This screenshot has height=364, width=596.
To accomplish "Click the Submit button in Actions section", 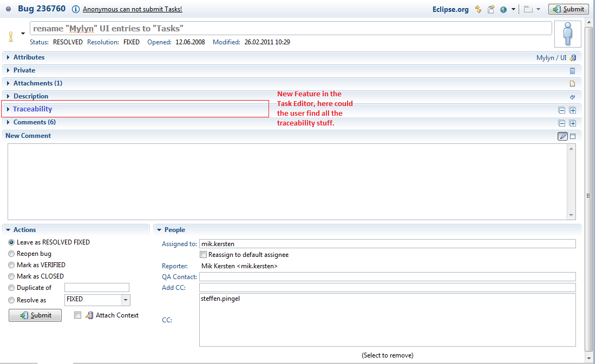I will [x=35, y=315].
